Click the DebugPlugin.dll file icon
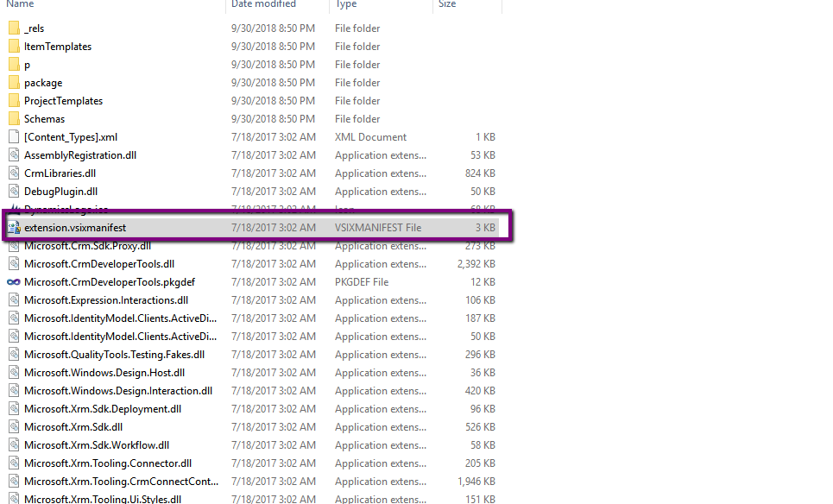The image size is (833, 504). 14,192
